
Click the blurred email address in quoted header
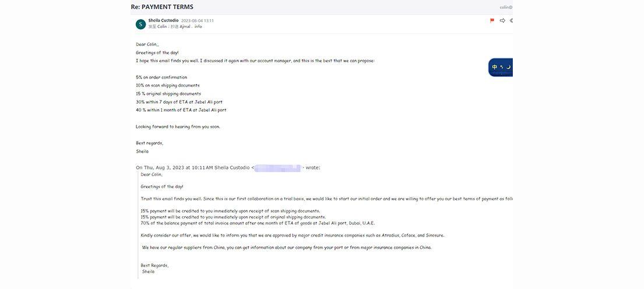click(x=278, y=168)
